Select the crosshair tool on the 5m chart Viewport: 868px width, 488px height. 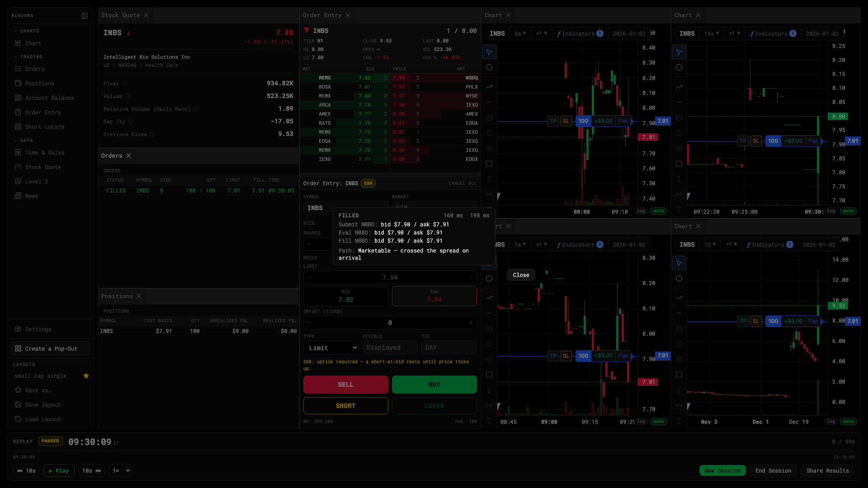pyautogui.click(x=489, y=67)
